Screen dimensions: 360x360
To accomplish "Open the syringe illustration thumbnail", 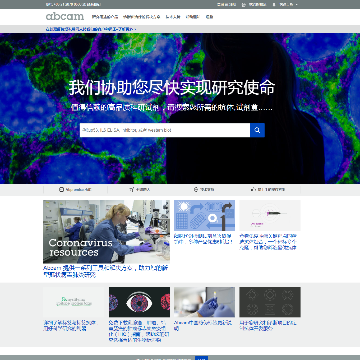I will 270,215.
